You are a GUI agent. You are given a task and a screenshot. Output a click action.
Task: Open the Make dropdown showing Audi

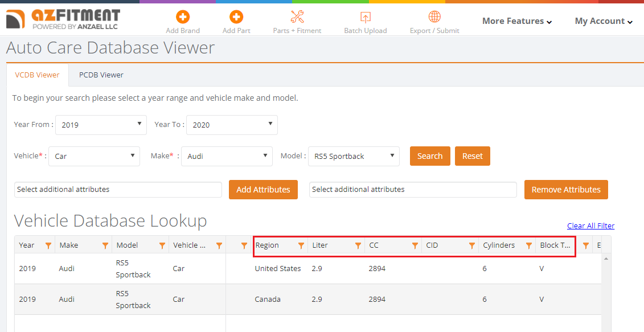227,156
